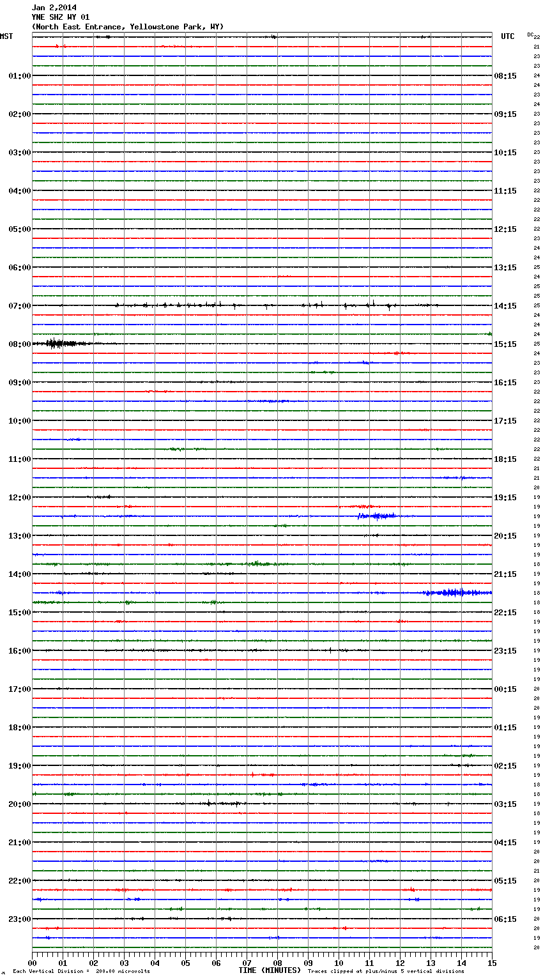Select the 03:00 MST time label

[x=20, y=153]
